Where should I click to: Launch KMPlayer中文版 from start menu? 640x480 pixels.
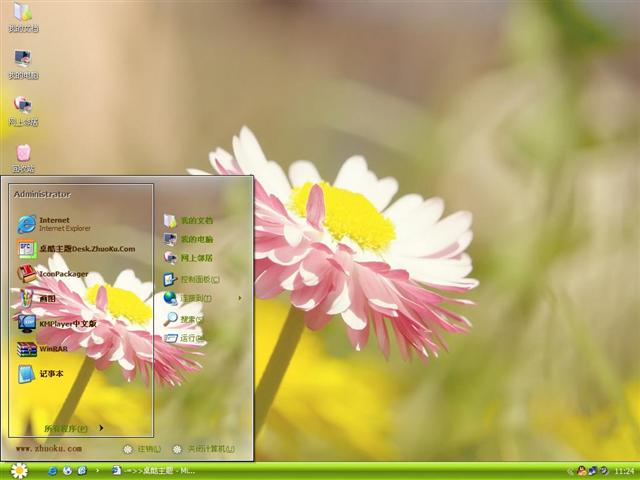(x=57, y=324)
